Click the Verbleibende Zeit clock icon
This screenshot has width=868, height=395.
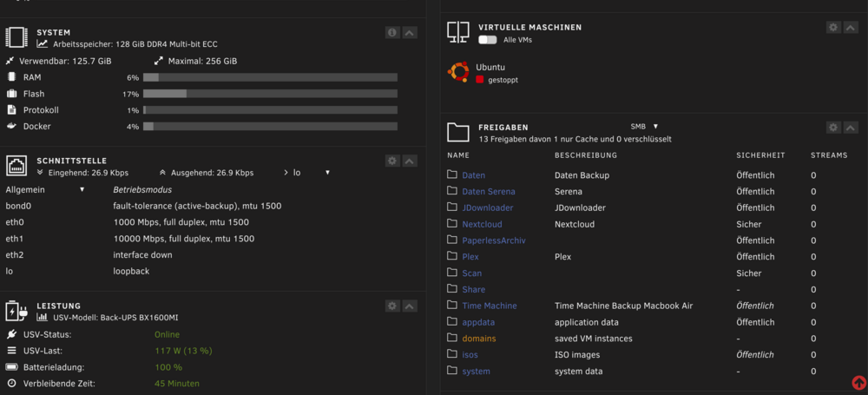pos(11,384)
